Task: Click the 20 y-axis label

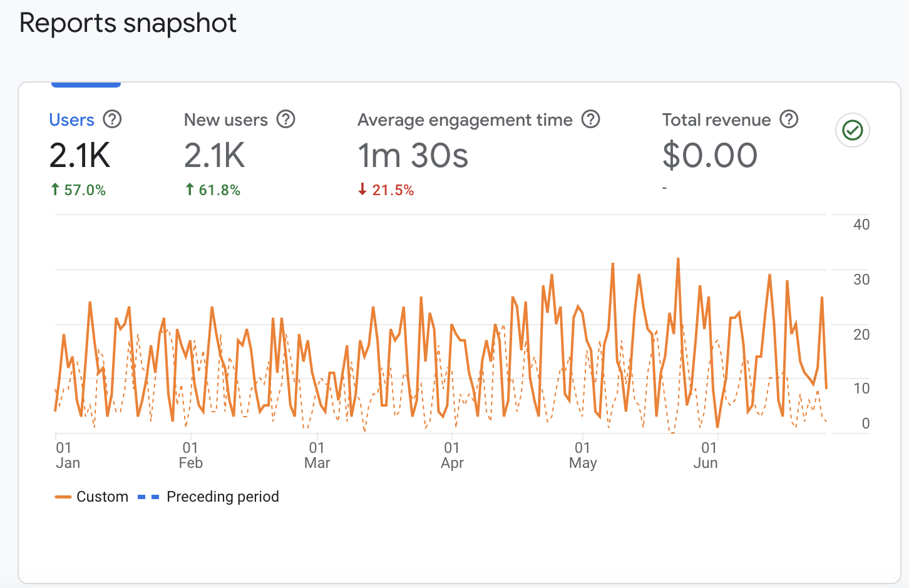Action: tap(861, 335)
